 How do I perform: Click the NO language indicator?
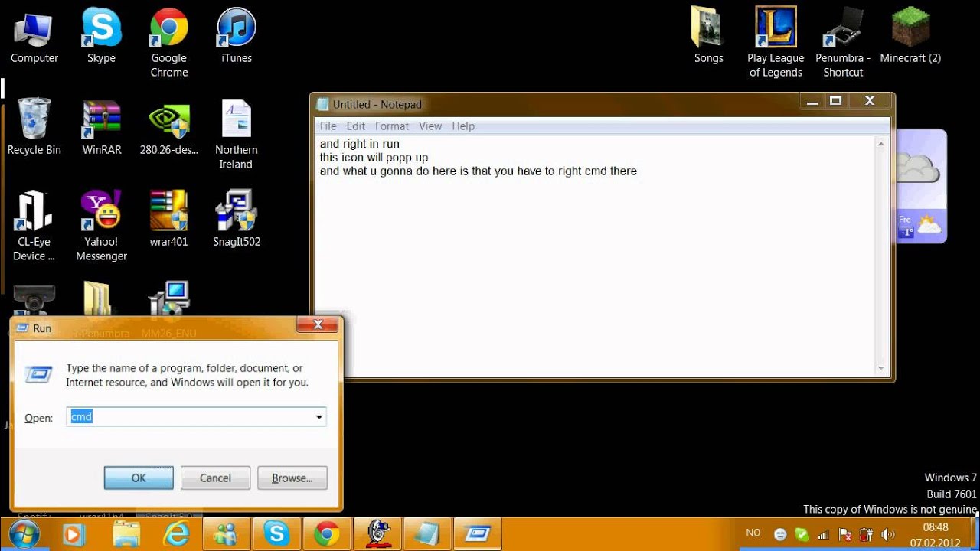point(753,533)
